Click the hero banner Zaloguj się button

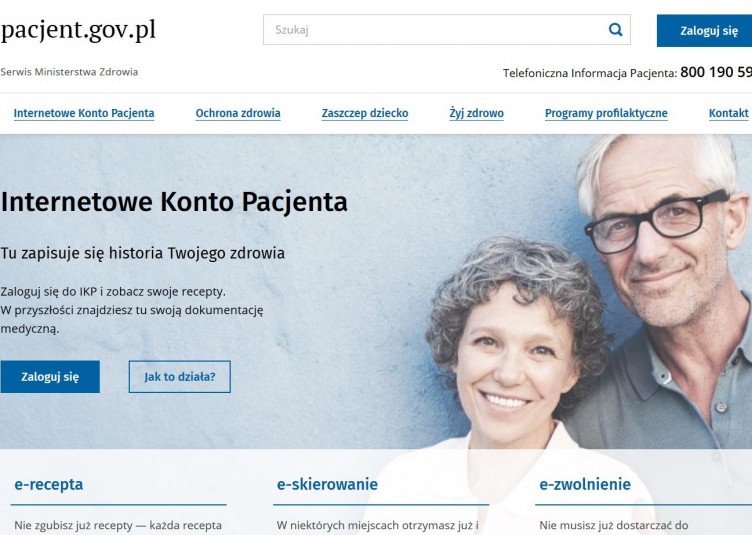point(50,377)
